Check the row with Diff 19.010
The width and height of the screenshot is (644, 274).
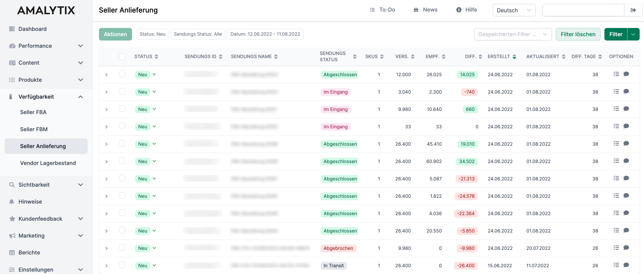click(122, 143)
